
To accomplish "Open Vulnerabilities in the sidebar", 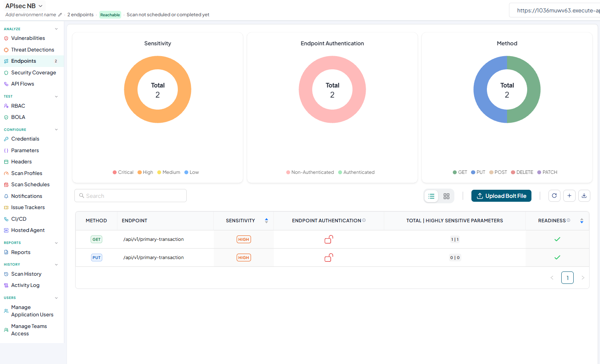I will 28,38.
